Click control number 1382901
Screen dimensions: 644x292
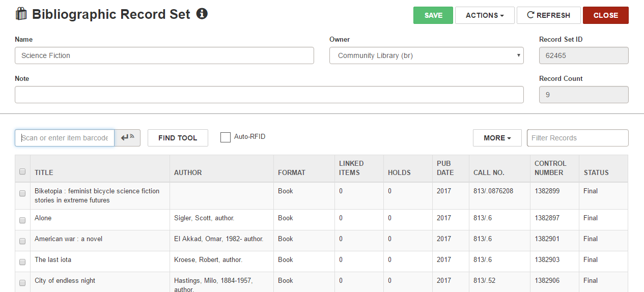tap(547, 239)
